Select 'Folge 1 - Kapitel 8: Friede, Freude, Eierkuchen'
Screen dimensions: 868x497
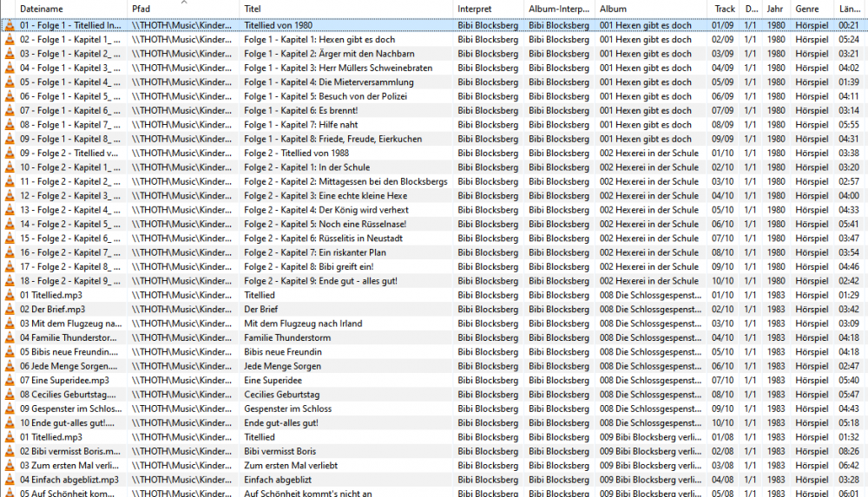click(333, 139)
